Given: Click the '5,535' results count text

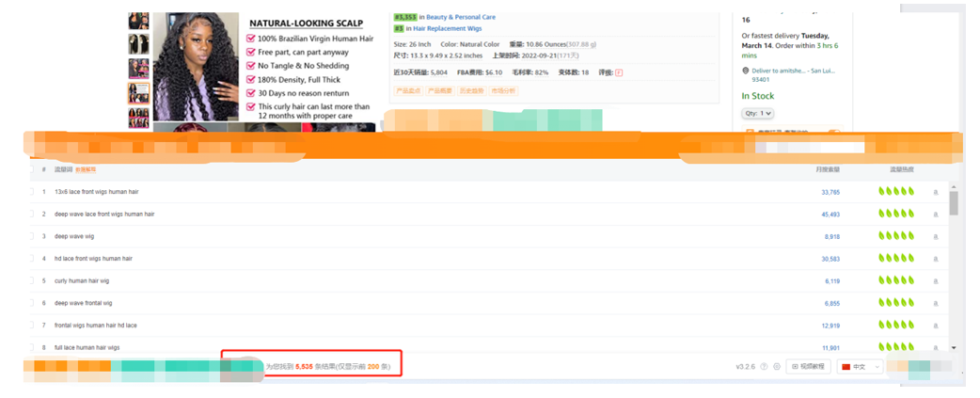Looking at the screenshot, I should pyautogui.click(x=304, y=367).
